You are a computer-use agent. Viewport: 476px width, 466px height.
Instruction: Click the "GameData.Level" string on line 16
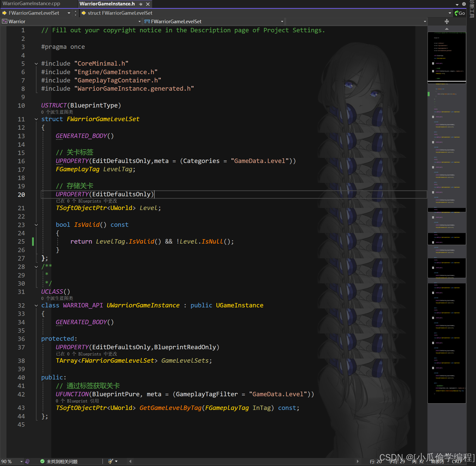pyautogui.click(x=260, y=161)
